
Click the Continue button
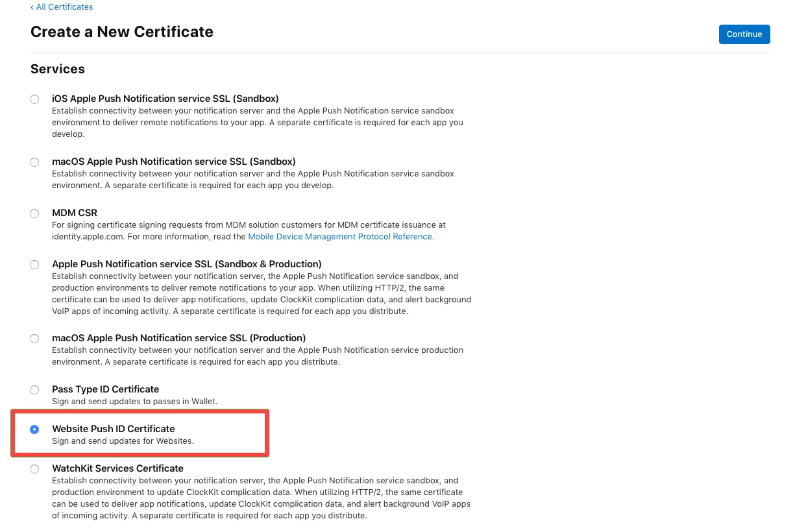click(x=744, y=34)
